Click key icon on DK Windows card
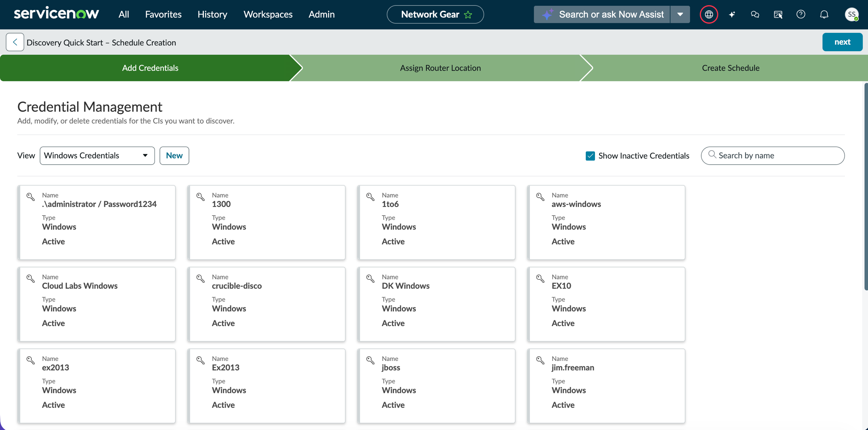This screenshot has width=868, height=430. point(370,278)
